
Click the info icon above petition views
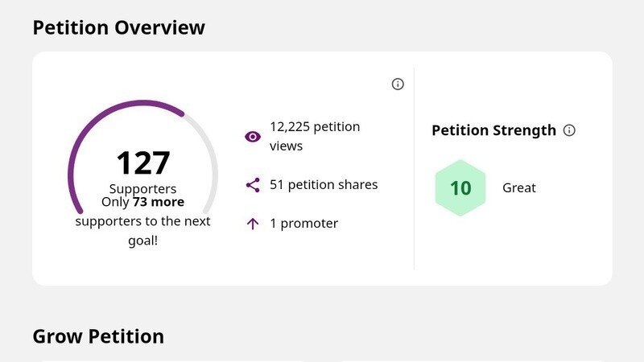[398, 84]
